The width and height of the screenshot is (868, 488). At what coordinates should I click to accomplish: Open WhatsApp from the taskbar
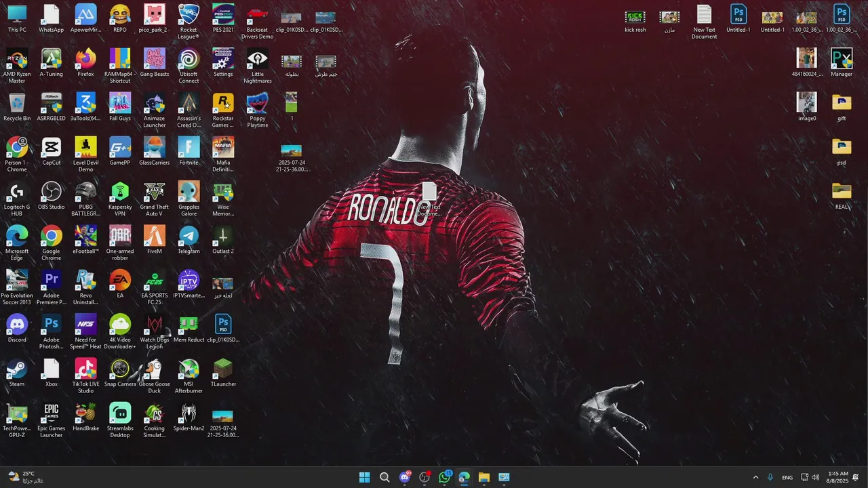click(x=444, y=477)
